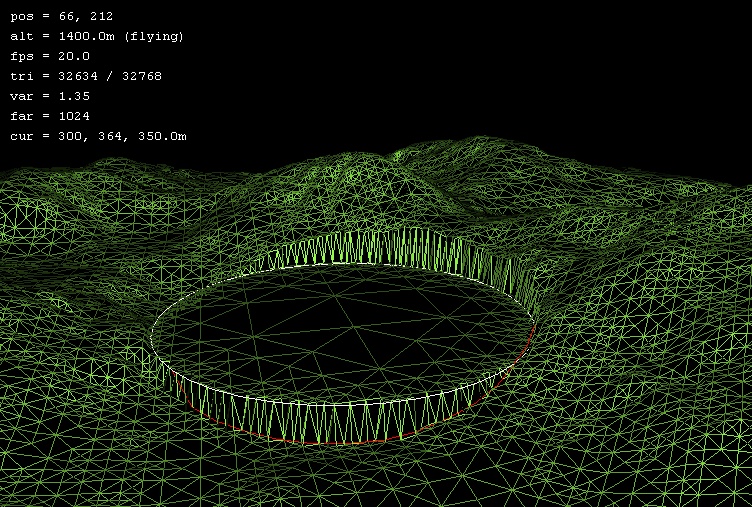Image resolution: width=752 pixels, height=507 pixels.
Task: Select the 'far = 1024' readout
Action: [x=50, y=117]
